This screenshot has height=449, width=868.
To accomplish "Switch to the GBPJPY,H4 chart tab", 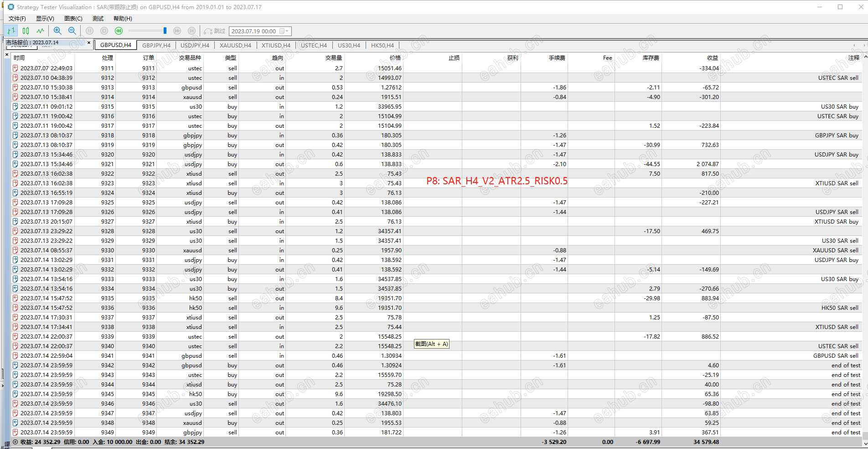I will coord(156,45).
